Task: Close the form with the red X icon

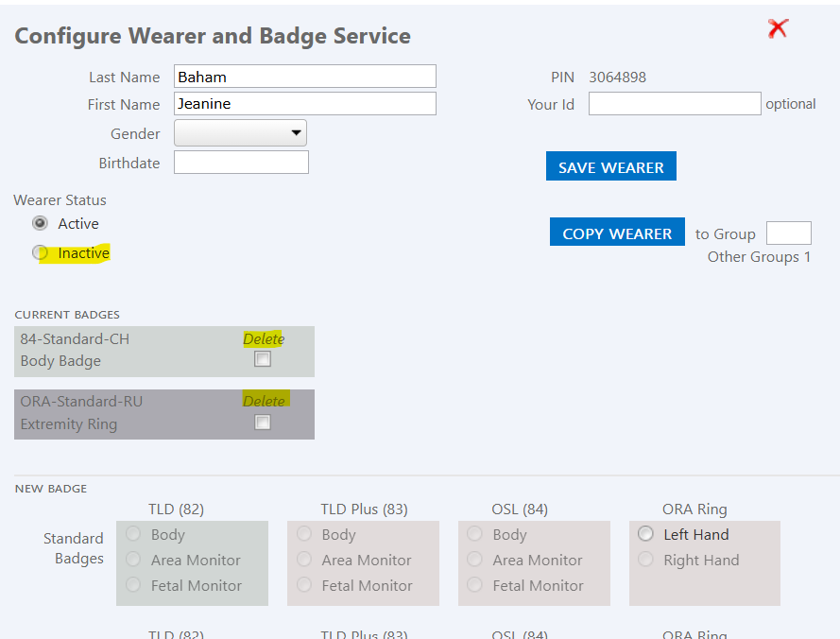Action: (x=778, y=29)
